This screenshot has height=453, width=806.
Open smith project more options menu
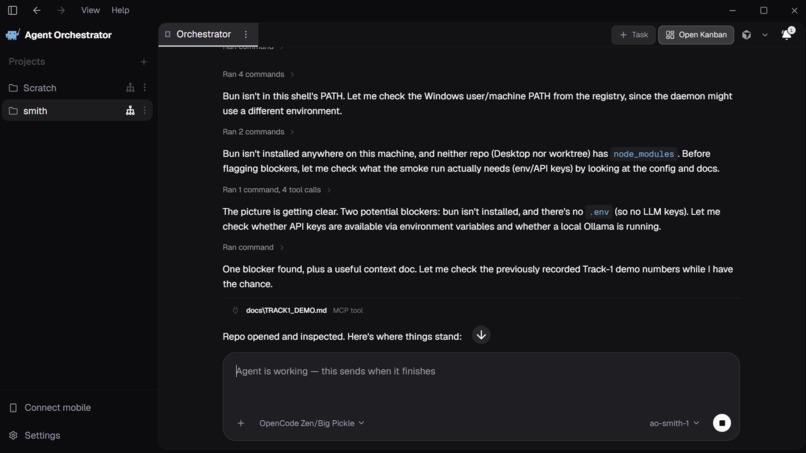pyautogui.click(x=144, y=111)
